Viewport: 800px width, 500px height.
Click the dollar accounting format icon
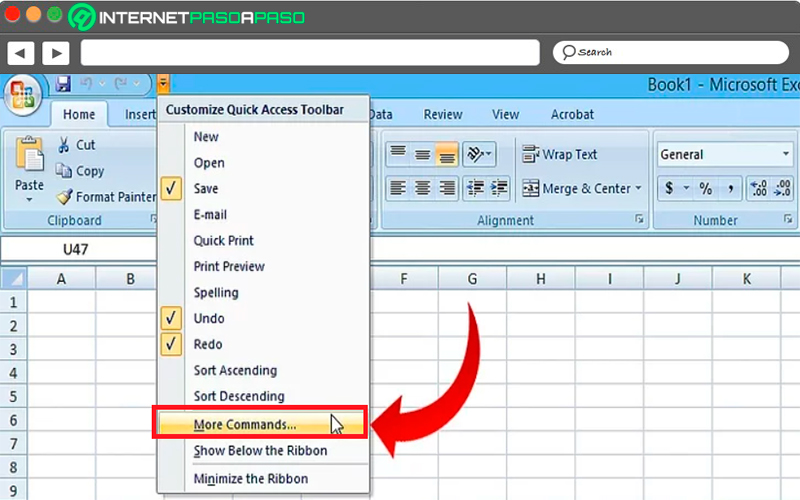669,189
